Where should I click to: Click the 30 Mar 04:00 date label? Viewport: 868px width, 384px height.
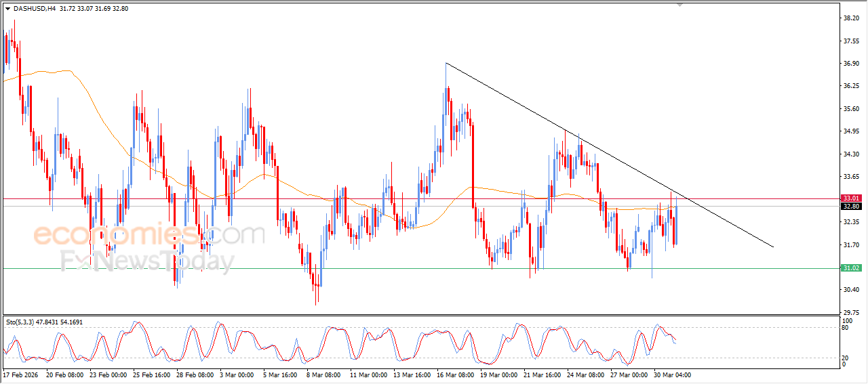pyautogui.click(x=672, y=374)
